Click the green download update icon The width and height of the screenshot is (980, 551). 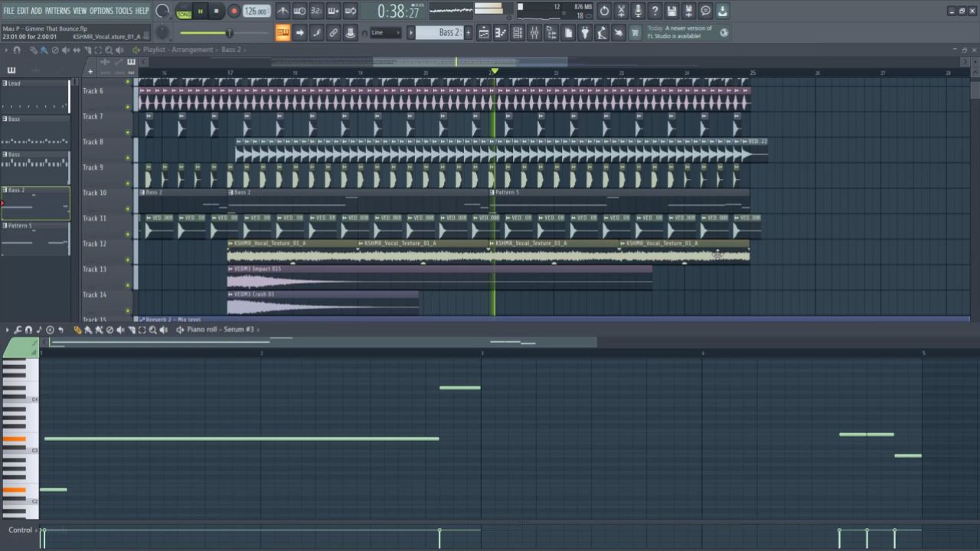coord(722,11)
